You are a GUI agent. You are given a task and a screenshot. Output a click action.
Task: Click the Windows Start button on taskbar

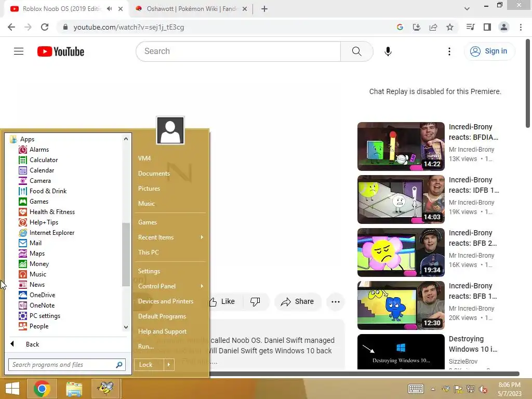point(12,389)
